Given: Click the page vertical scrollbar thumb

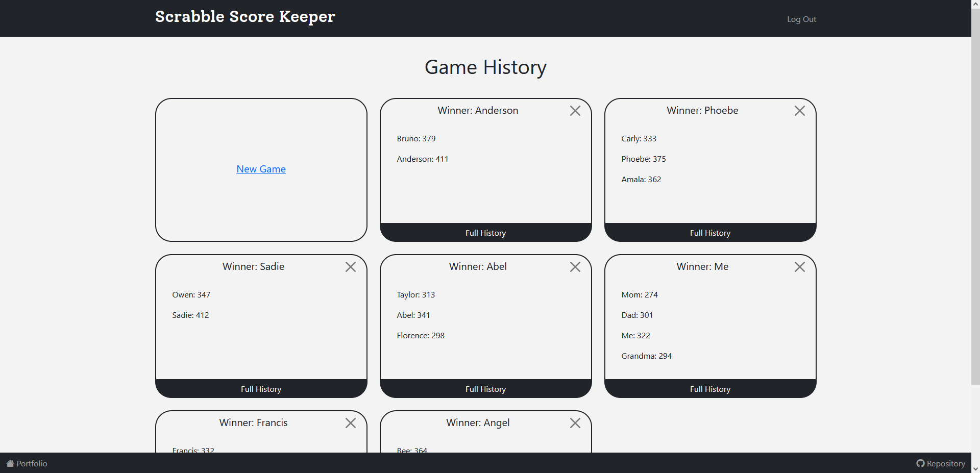Looking at the screenshot, I should coord(975,196).
